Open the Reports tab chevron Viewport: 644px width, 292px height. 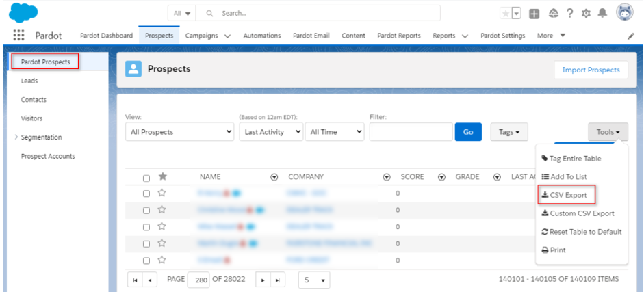click(465, 36)
